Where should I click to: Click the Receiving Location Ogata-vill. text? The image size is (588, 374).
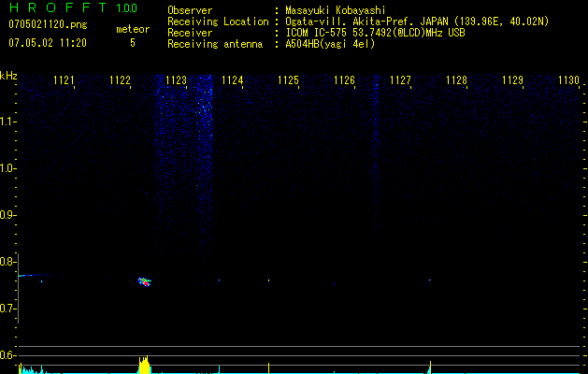pos(417,22)
